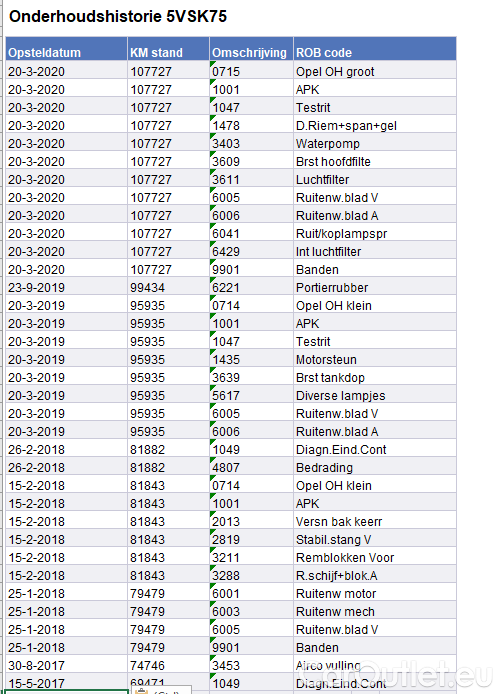Select the Versn bak keerr cell
Screen dimensions: 503x694
click(375, 521)
